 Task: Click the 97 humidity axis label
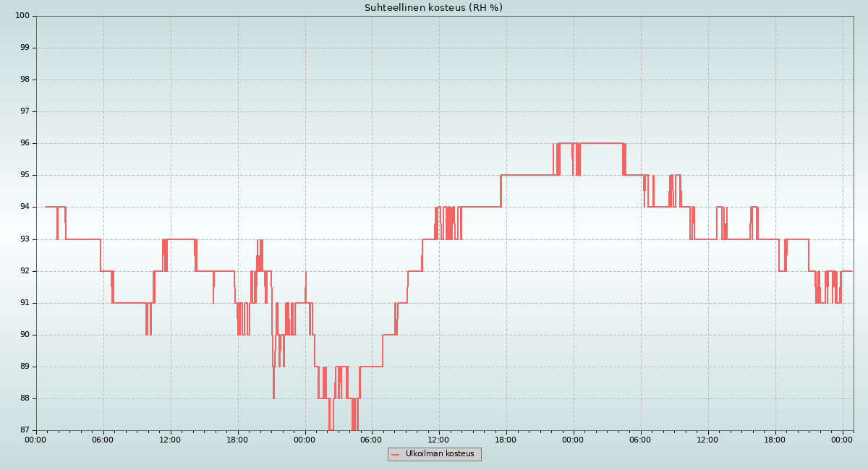tap(25, 111)
